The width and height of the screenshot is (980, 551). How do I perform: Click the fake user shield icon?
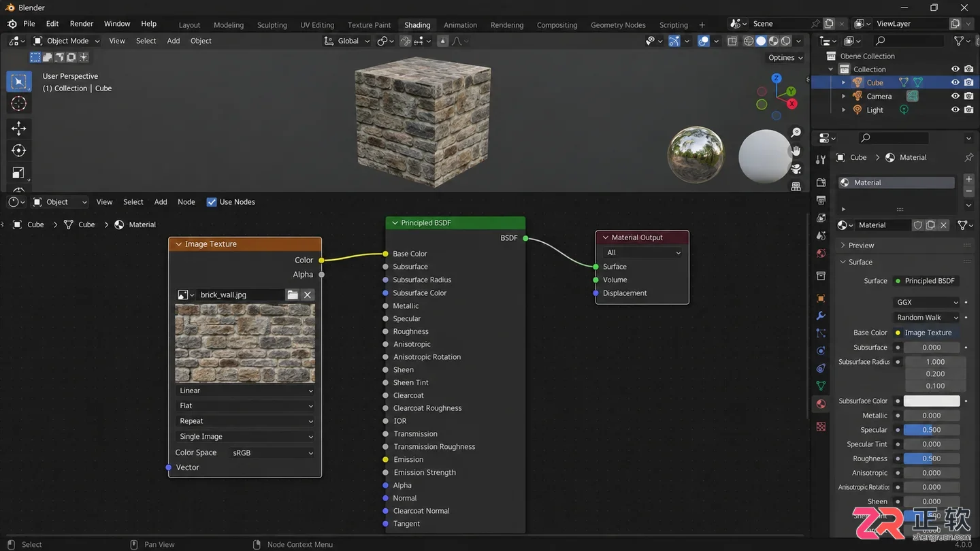click(917, 225)
